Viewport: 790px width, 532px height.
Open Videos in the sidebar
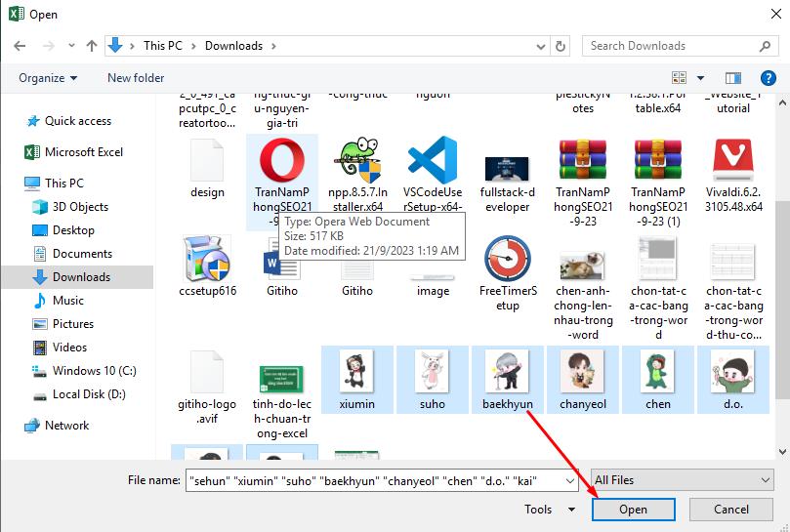(x=60, y=348)
